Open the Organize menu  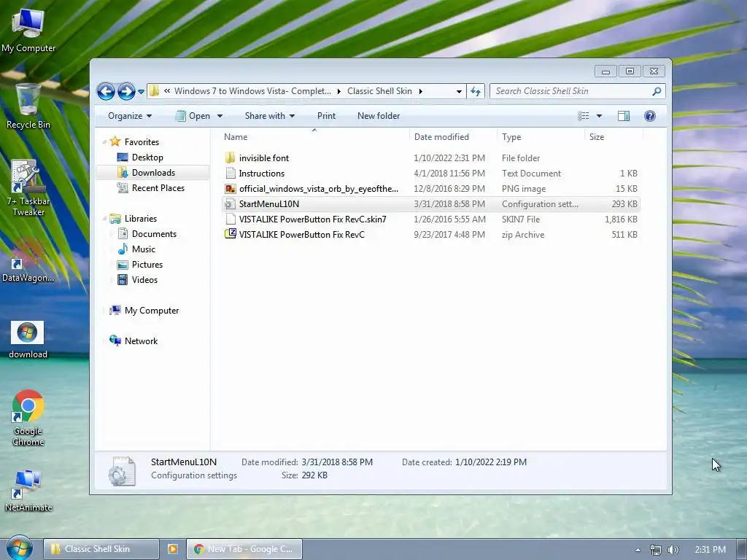coord(130,116)
